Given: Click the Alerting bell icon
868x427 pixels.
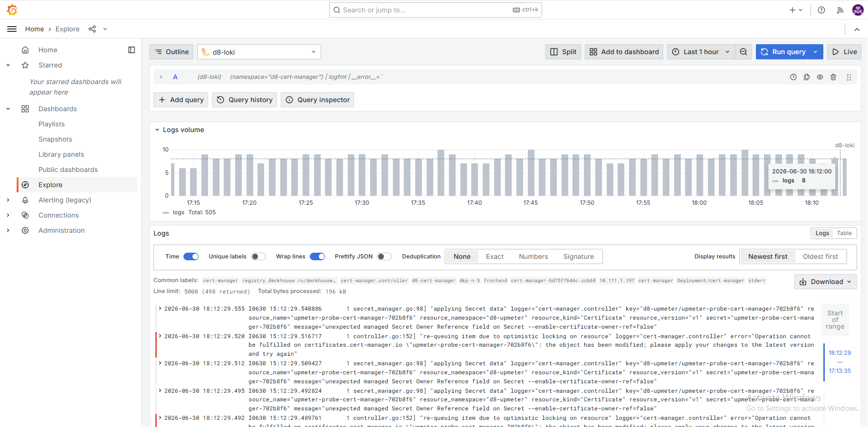Looking at the screenshot, I should (25, 200).
